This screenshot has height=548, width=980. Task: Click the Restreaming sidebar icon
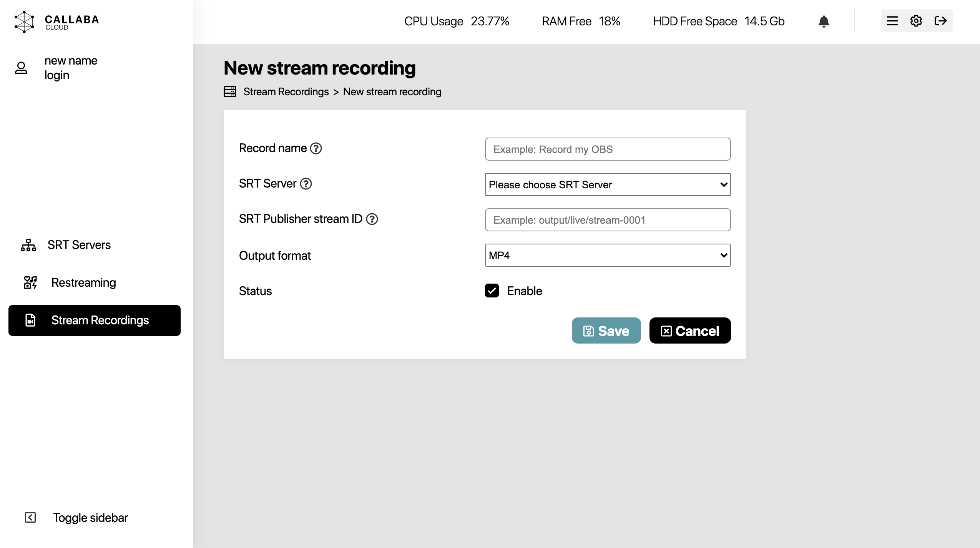click(x=30, y=282)
